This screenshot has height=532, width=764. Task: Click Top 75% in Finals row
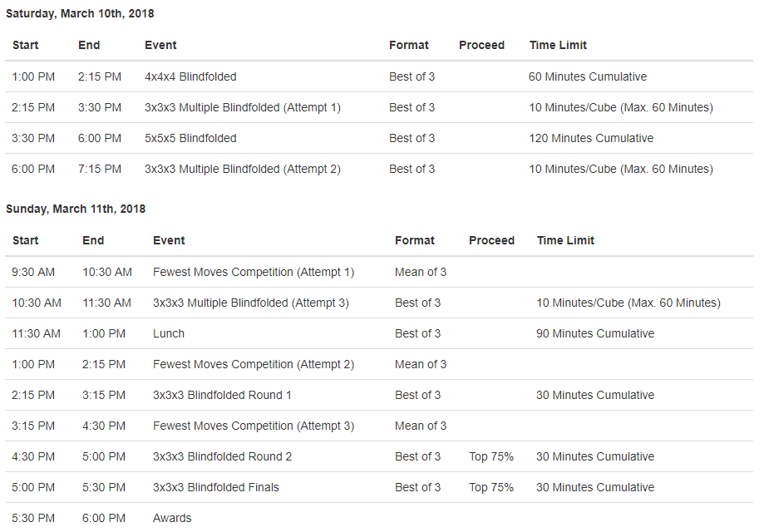tap(491, 487)
